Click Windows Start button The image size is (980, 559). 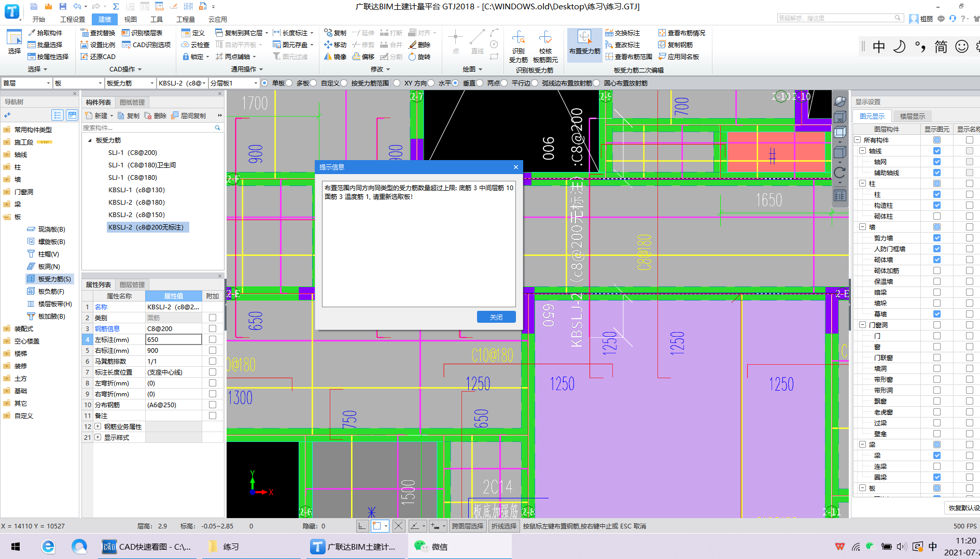pos(16,547)
